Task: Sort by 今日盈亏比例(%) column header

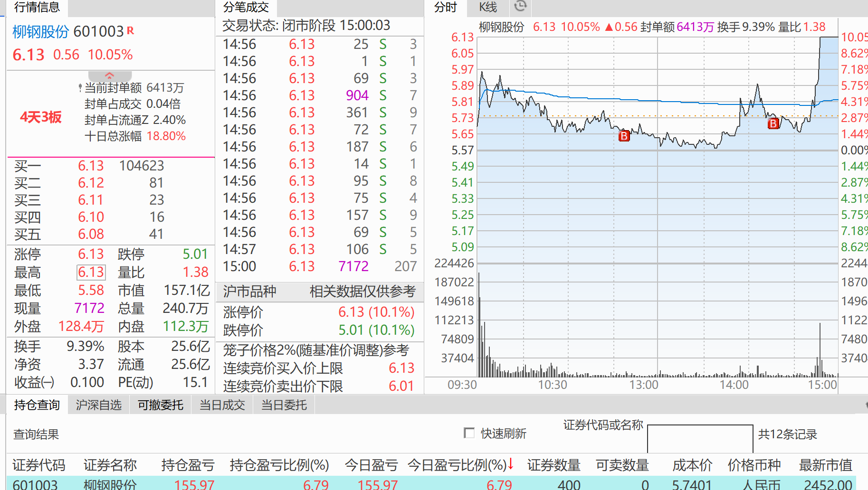Action: tap(461, 465)
